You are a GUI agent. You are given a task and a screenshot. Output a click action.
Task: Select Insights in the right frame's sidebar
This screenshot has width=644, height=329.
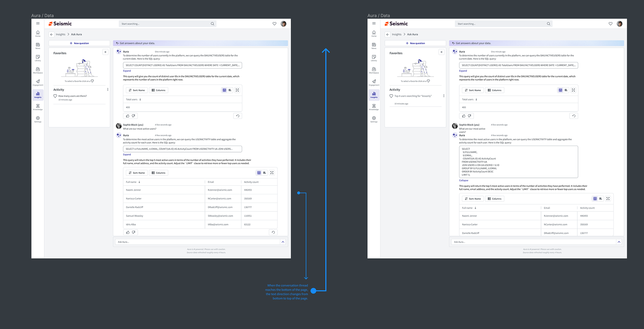[x=374, y=95]
